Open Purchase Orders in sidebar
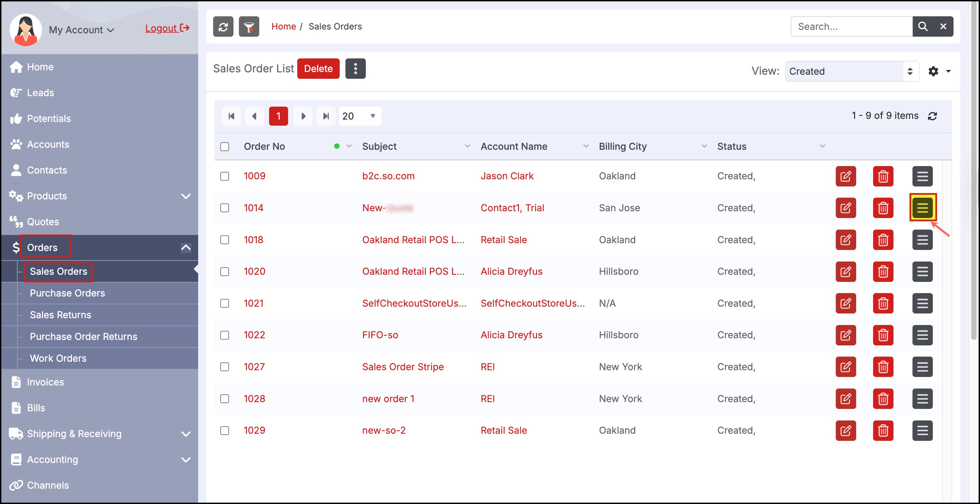 point(67,293)
